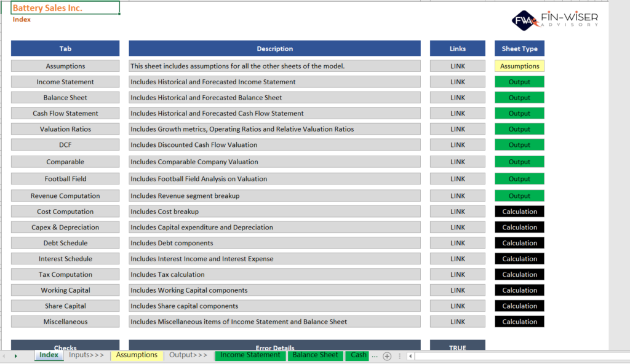Open the hidden sheet tabs ellipsis

pos(375,355)
